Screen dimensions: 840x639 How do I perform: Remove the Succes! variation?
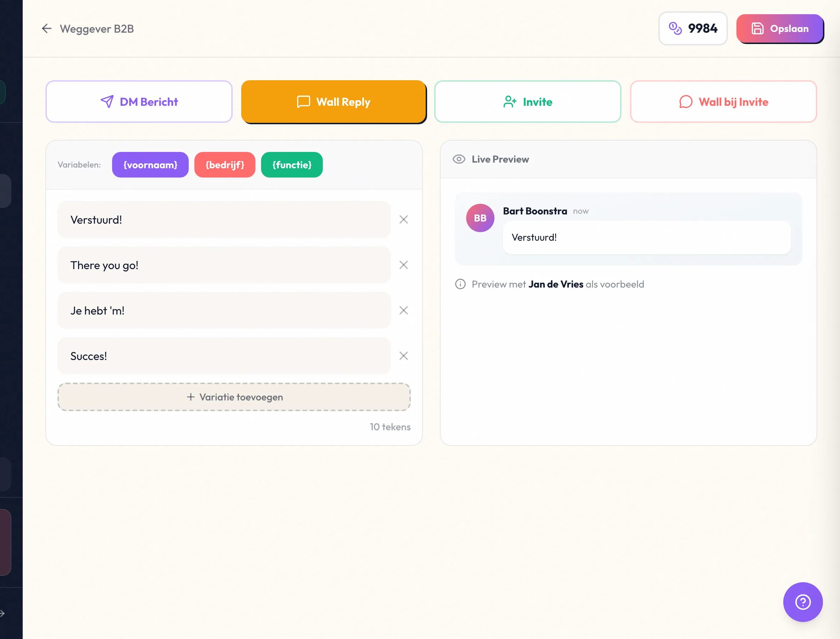point(404,356)
